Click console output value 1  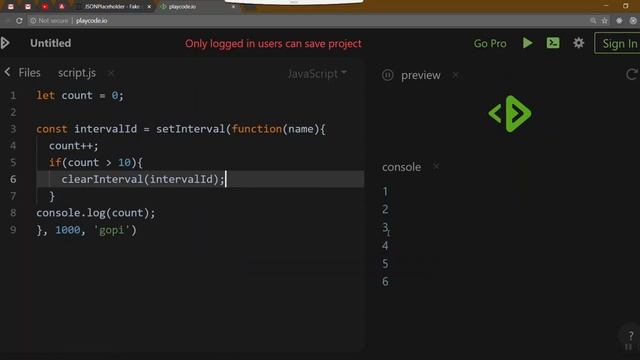coord(385,191)
